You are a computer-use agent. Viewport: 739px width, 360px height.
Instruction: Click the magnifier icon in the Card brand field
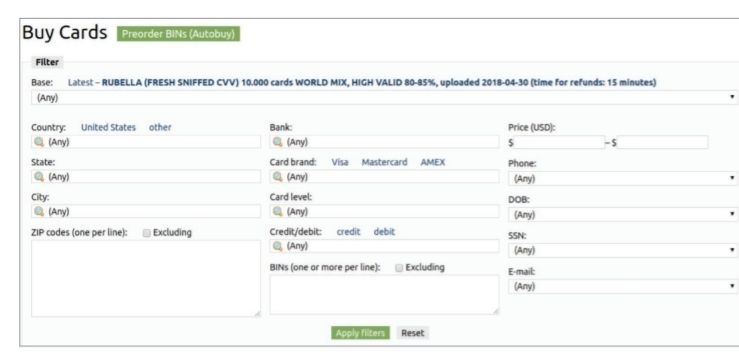coord(278,176)
